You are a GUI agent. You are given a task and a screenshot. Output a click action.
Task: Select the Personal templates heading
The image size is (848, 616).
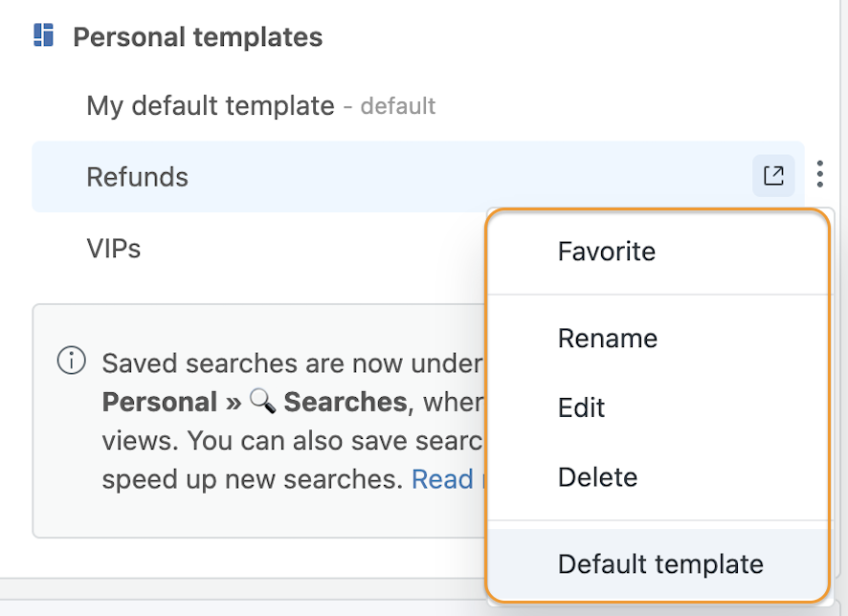(x=198, y=37)
